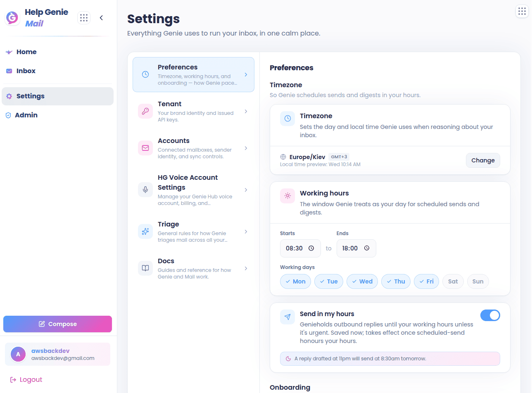Expand the Preferences row chevron
Screen dimensions: 532x393
pos(246,75)
